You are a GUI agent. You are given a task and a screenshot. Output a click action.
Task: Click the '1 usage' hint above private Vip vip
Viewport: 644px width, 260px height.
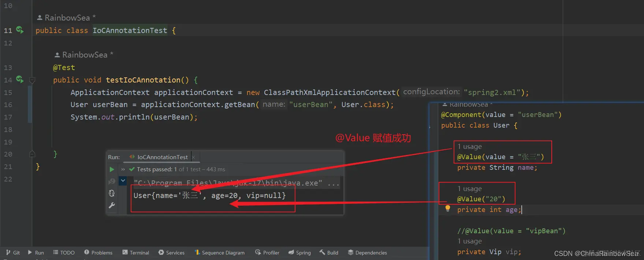click(469, 241)
